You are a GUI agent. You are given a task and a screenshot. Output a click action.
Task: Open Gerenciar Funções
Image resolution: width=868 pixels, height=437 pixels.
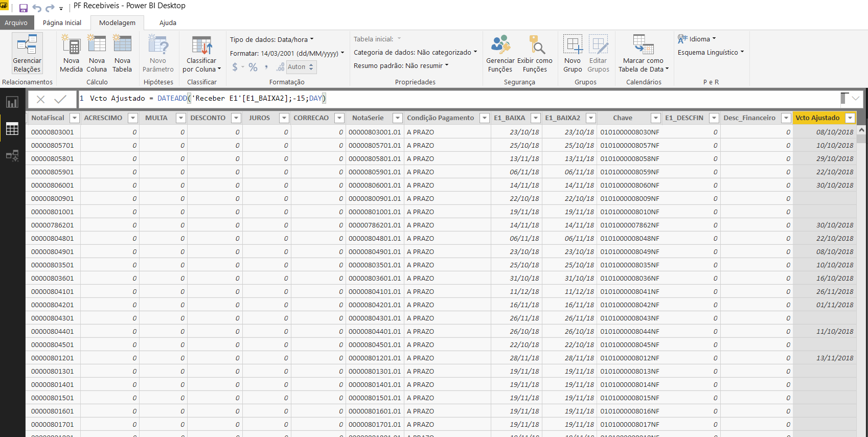[500, 54]
